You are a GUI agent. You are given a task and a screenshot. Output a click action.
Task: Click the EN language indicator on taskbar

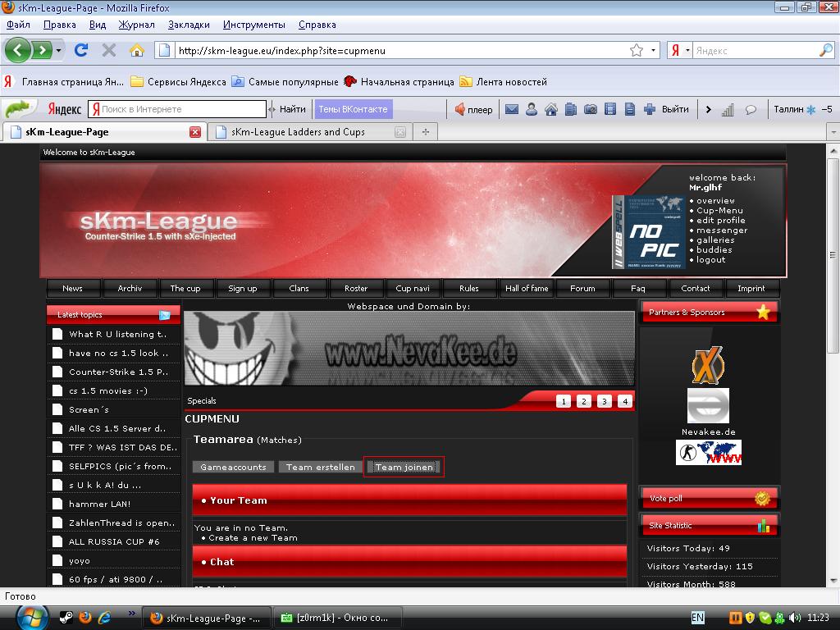click(x=697, y=618)
